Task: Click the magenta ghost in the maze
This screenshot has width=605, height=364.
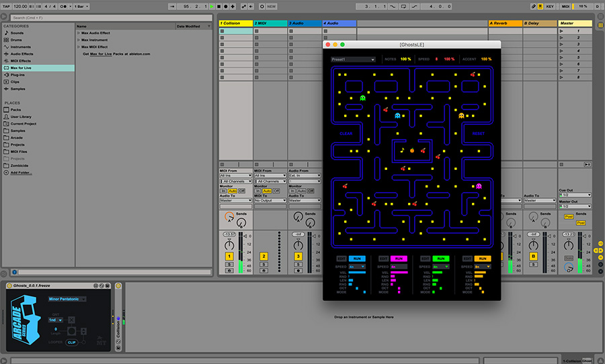Action: tap(479, 186)
